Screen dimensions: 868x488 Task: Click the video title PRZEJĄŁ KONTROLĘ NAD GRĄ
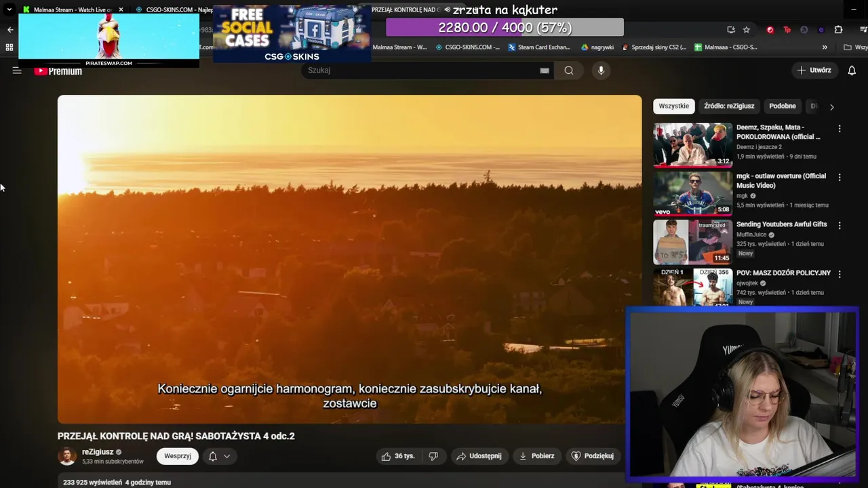176,436
